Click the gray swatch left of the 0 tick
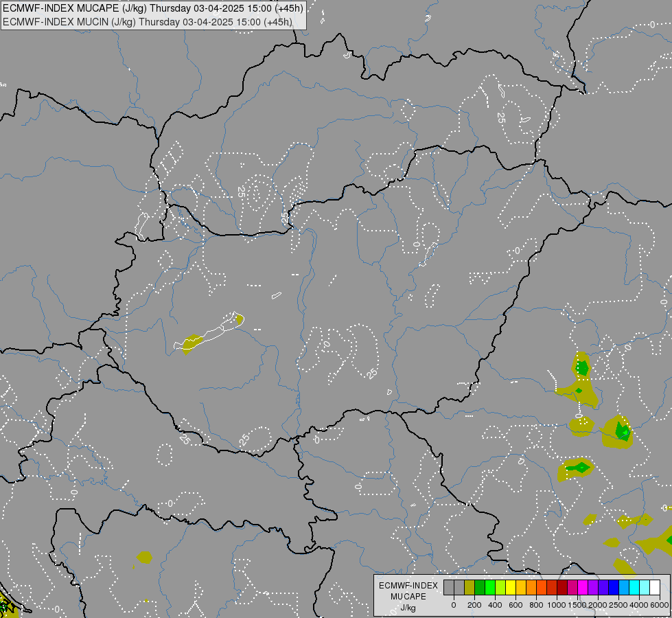This screenshot has height=618, width=672. [x=449, y=587]
